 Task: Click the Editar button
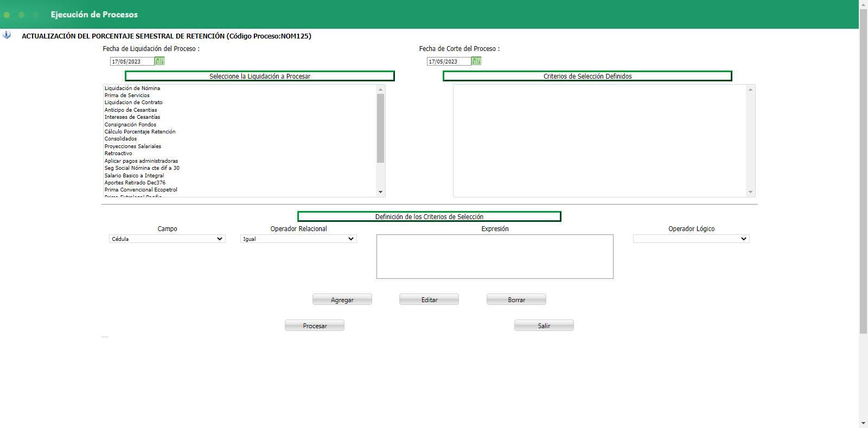point(429,299)
